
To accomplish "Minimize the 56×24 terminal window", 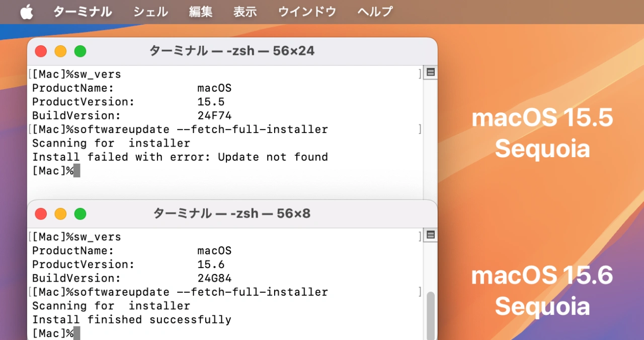I will coord(60,51).
